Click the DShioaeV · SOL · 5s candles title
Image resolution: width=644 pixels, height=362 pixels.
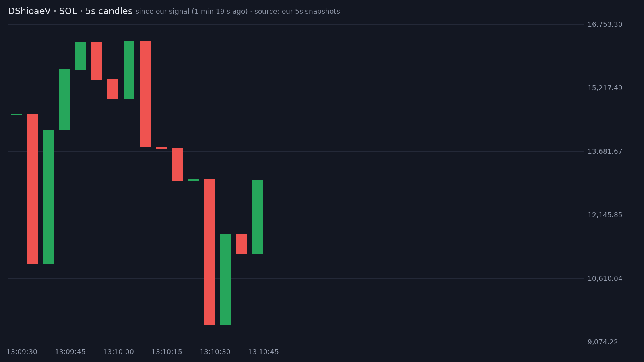(x=70, y=11)
